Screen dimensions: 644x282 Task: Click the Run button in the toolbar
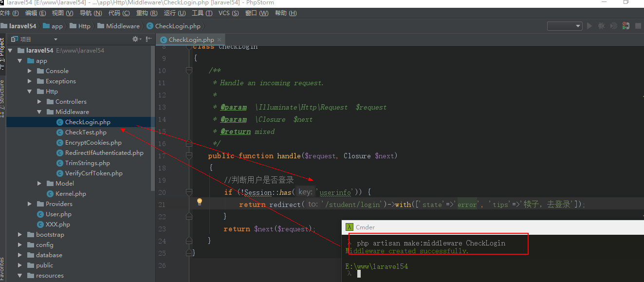coord(589,26)
